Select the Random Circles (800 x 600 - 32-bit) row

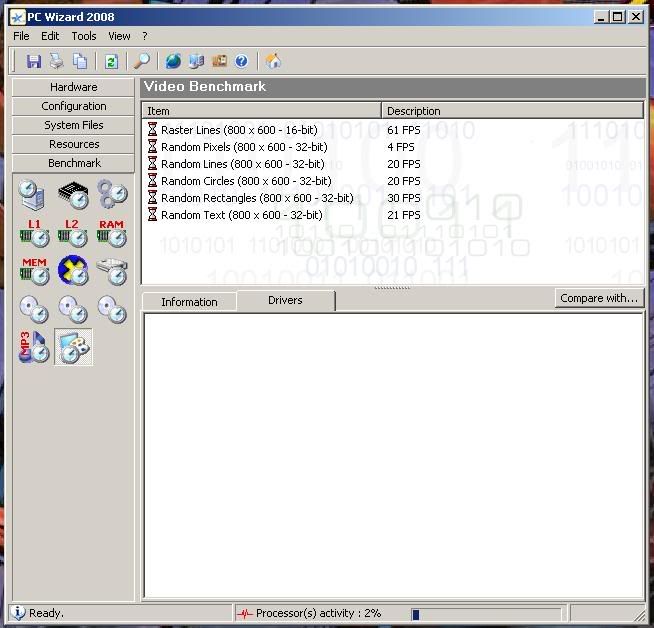pyautogui.click(x=392, y=181)
